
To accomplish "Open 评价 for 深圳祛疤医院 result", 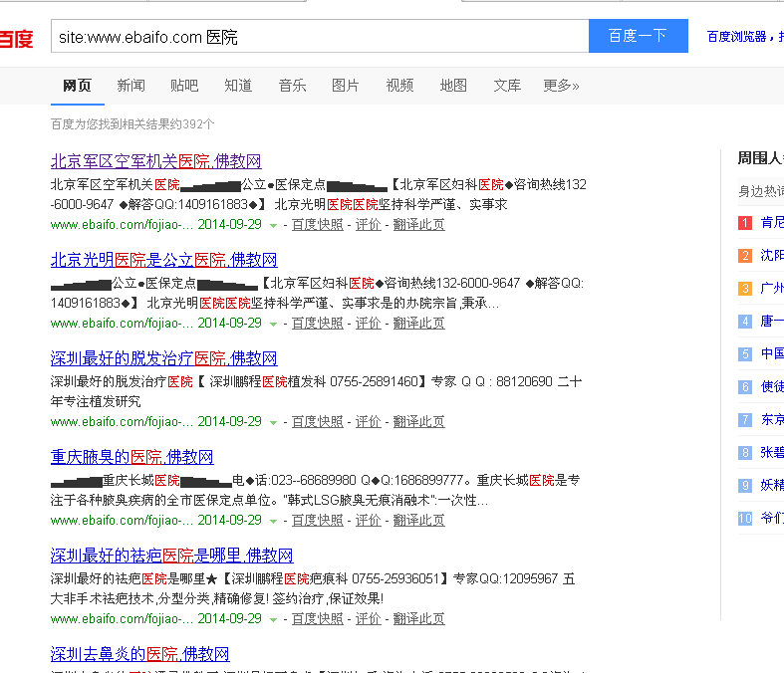I will [369, 618].
